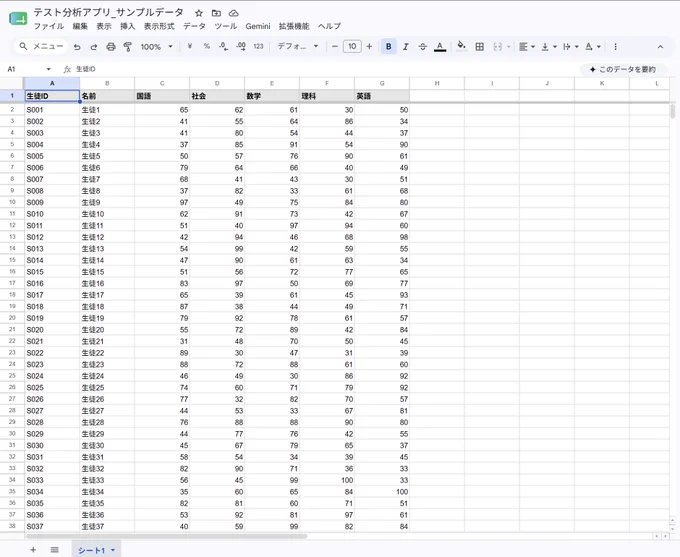Screen dimensions: 680x557
Task: Open the シート1 tab dropdown arrow
Action: [113, 550]
